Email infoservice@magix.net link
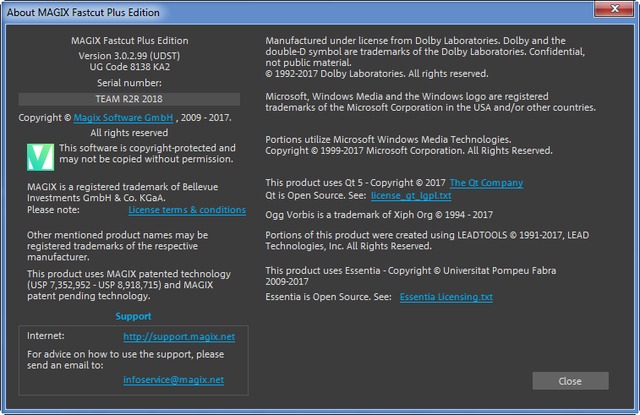The image size is (640, 415). 173,379
